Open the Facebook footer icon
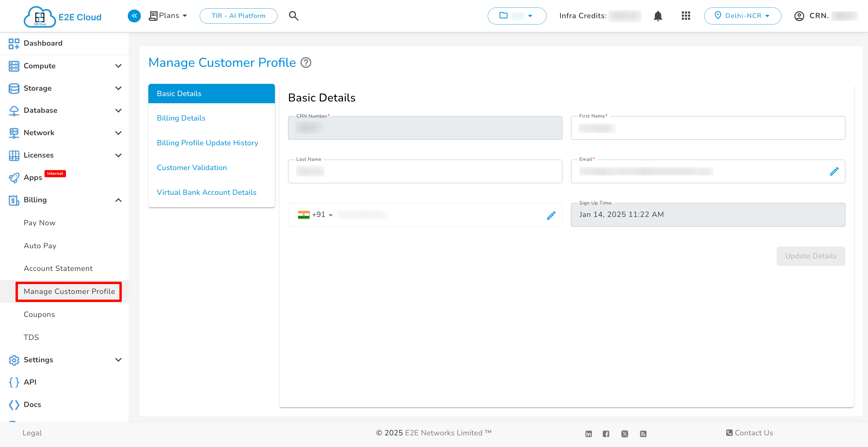Viewport: 868px width, 447px height. 606,434
